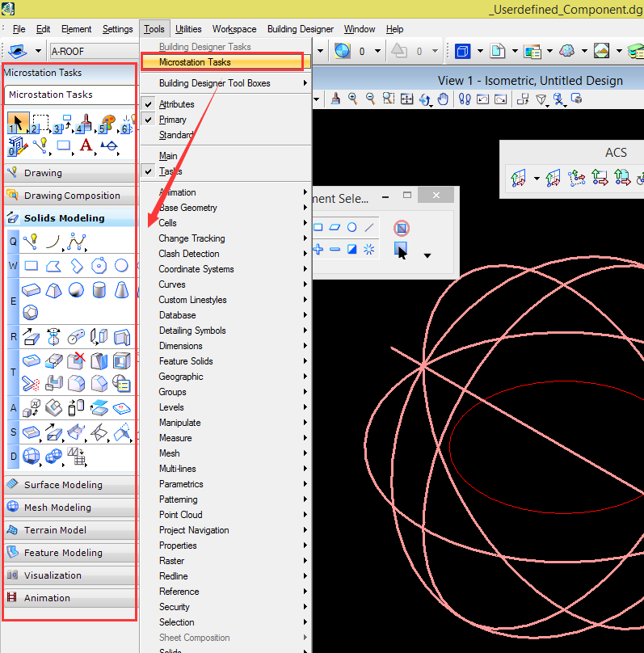Click Place Point or Stream Curve tool
644x653 pixels.
point(77,242)
